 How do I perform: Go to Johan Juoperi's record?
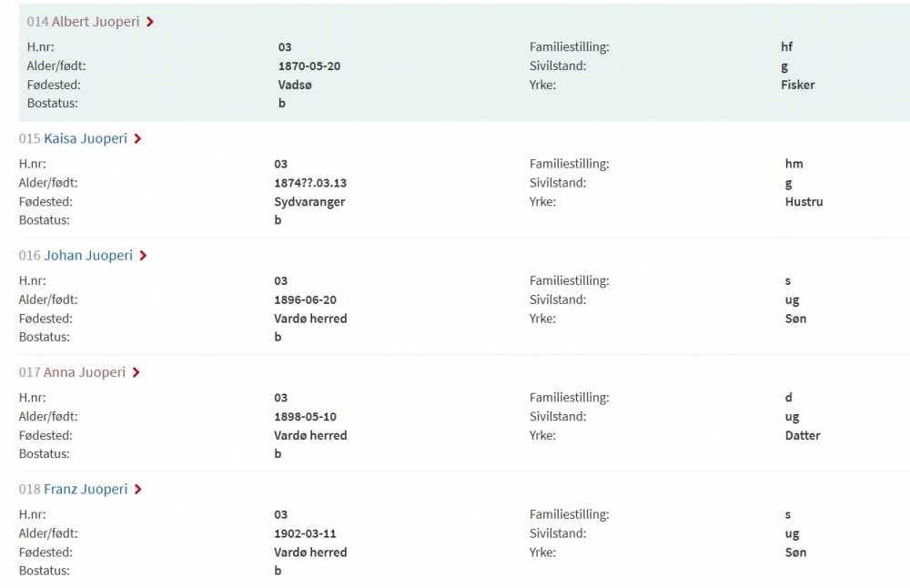click(x=88, y=256)
